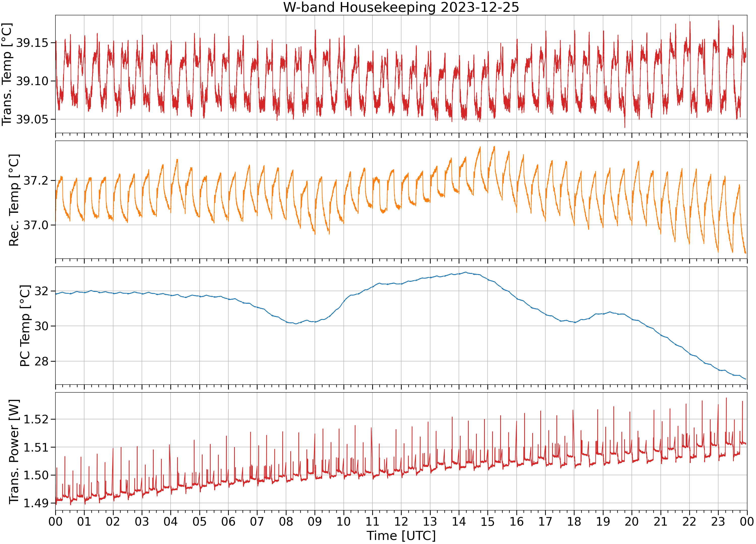Click the Time [UTC] x-axis label
This screenshot has height=544, width=756.
click(401, 535)
